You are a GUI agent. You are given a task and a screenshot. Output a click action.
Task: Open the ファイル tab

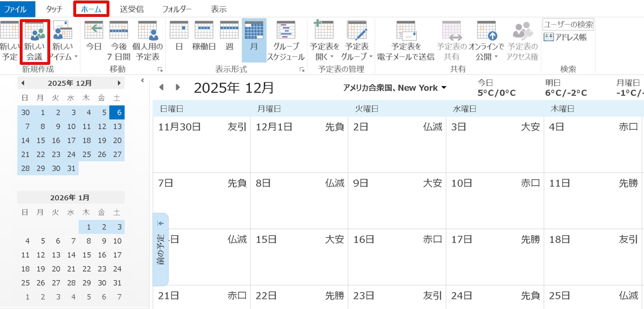point(16,9)
